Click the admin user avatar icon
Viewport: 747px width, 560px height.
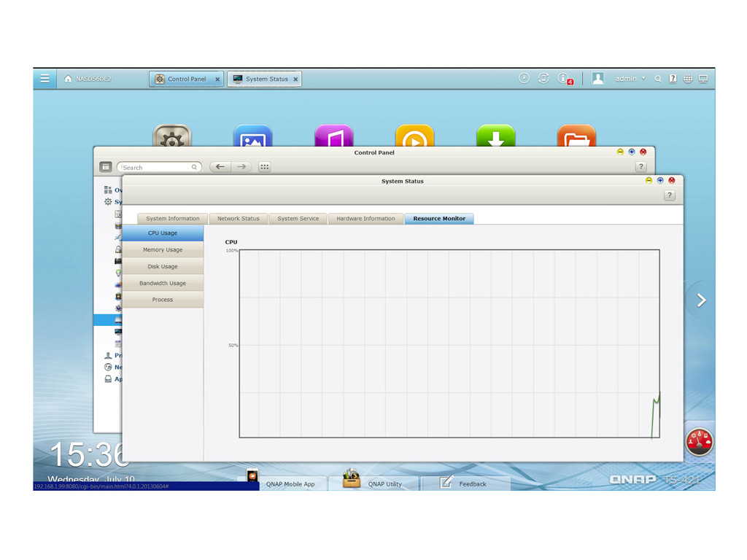point(598,78)
